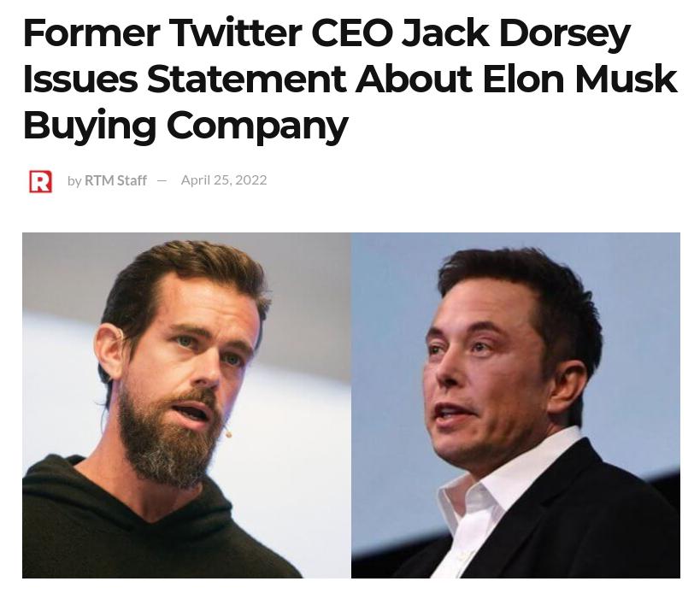Open the article headline title
700x599 pixels.
click(x=350, y=79)
